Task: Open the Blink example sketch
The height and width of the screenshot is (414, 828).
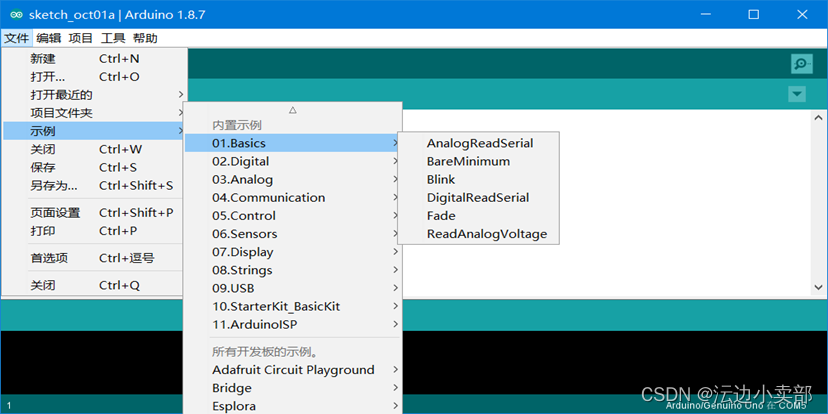Action: (x=478, y=179)
